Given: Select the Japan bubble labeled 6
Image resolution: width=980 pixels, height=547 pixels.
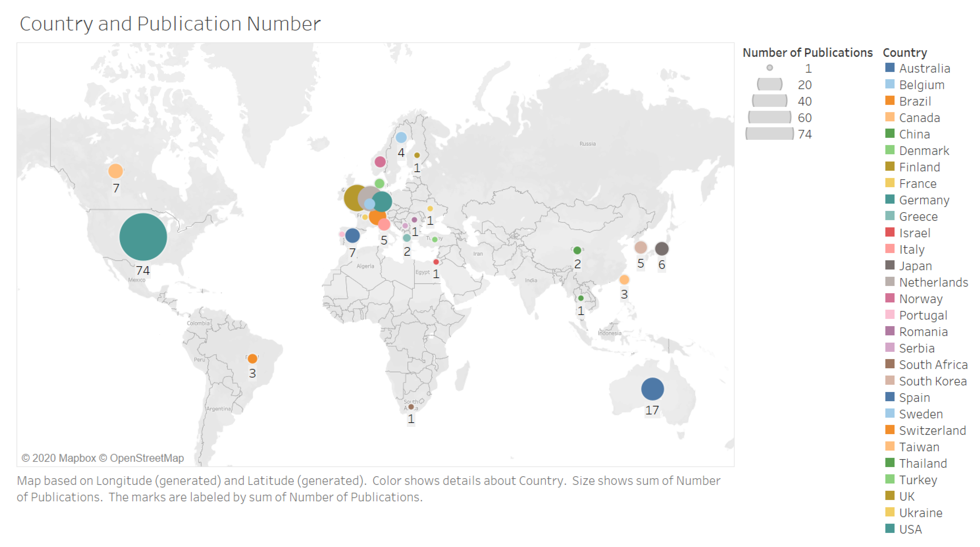Looking at the screenshot, I should click(662, 249).
